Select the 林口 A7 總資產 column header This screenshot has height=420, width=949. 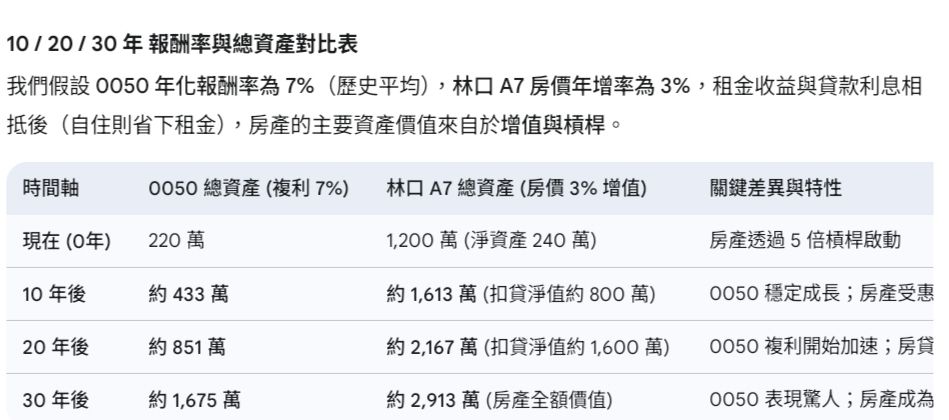click(516, 187)
